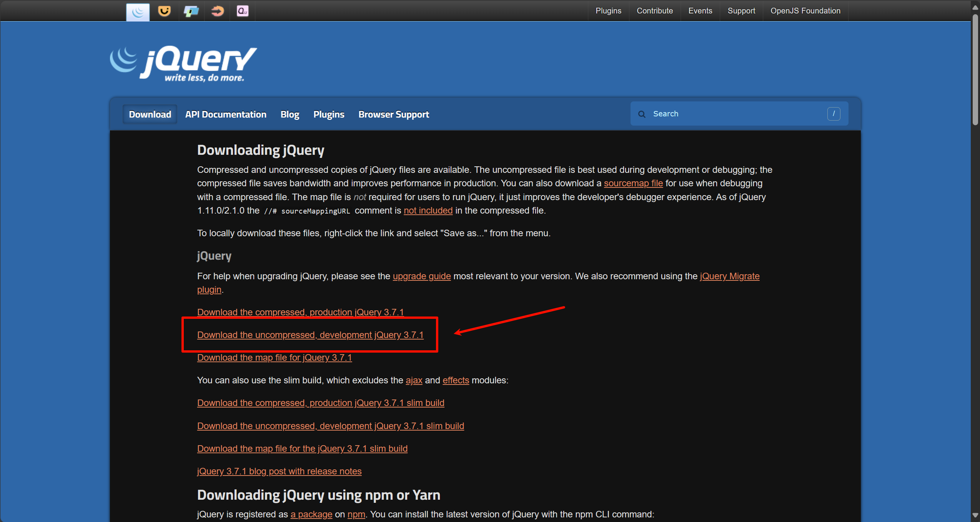Open API Documentation nav item
Screen dimensions: 980x522
point(226,114)
